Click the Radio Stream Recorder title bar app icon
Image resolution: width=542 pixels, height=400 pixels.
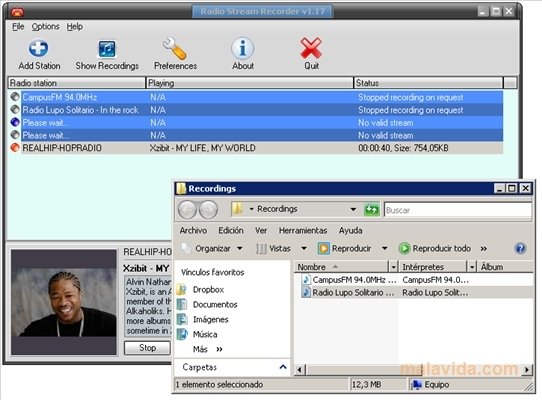(17, 12)
